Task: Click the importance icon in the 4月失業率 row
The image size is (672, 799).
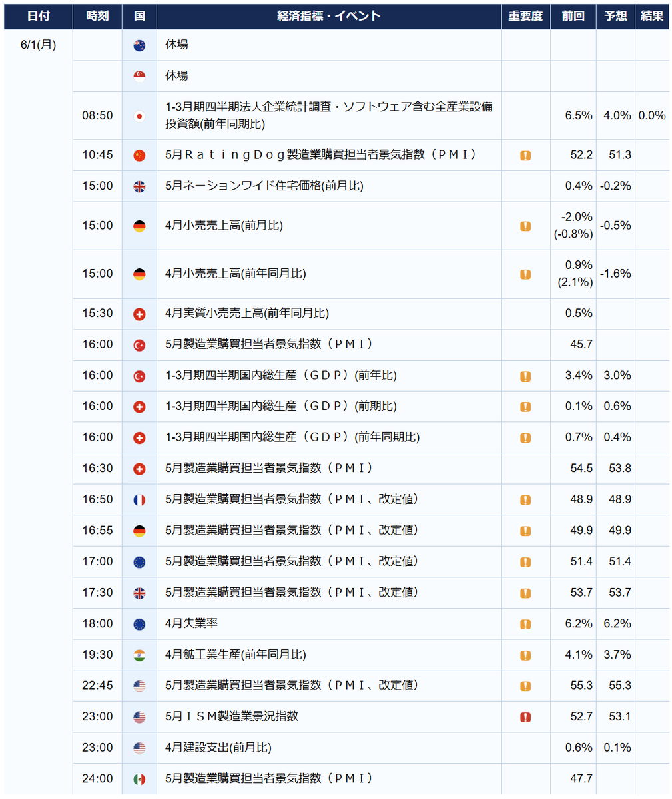Action: point(525,624)
